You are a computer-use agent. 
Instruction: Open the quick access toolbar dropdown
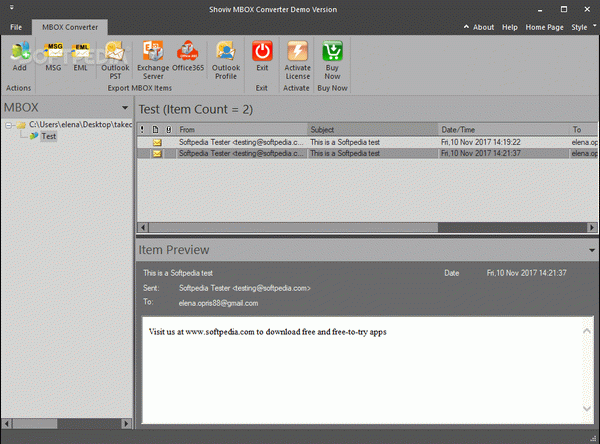coord(11,7)
